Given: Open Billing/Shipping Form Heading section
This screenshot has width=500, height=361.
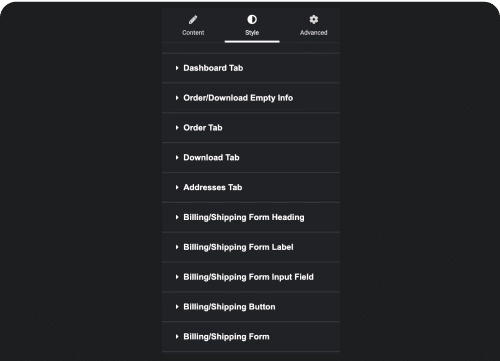Looking at the screenshot, I should 251,217.
